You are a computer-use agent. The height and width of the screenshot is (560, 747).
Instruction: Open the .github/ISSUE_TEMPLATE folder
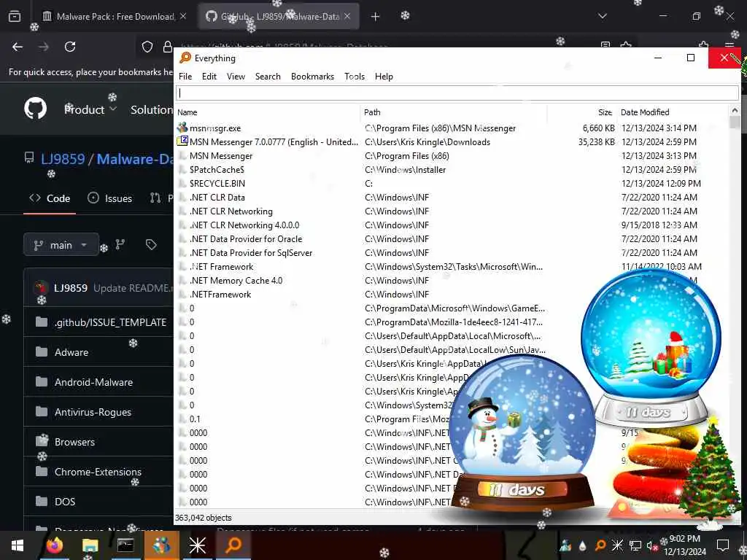(110, 322)
